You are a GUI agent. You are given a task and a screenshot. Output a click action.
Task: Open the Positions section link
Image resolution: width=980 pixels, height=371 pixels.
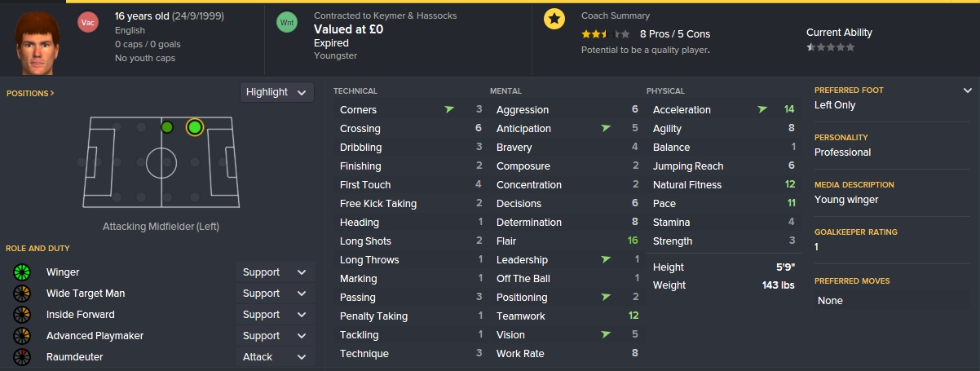(x=30, y=93)
